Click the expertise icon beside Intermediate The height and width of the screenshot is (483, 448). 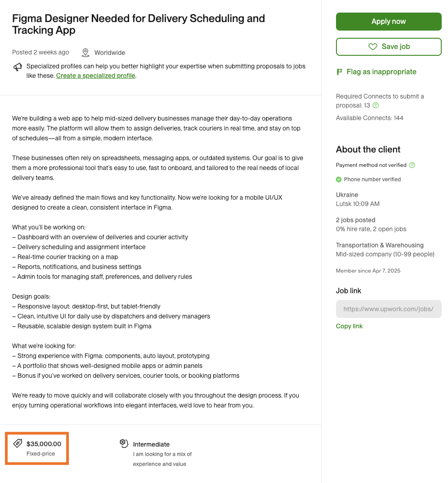[x=124, y=443]
